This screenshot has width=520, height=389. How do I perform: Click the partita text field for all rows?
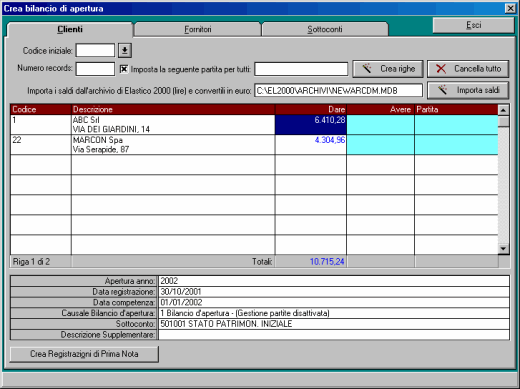pos(301,69)
